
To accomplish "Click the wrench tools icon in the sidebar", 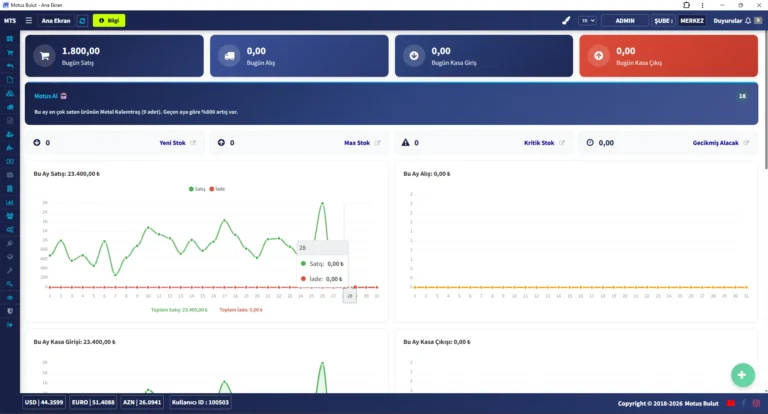I will pos(10,270).
